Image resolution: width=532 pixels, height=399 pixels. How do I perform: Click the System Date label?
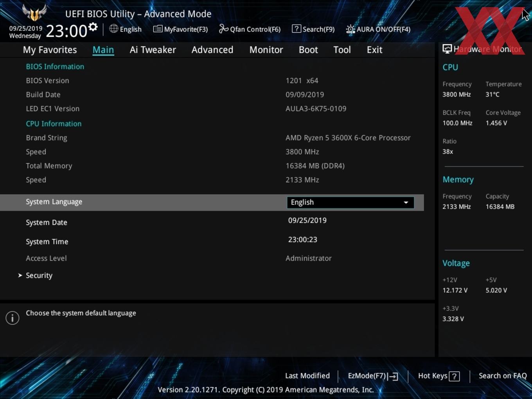[47, 223]
